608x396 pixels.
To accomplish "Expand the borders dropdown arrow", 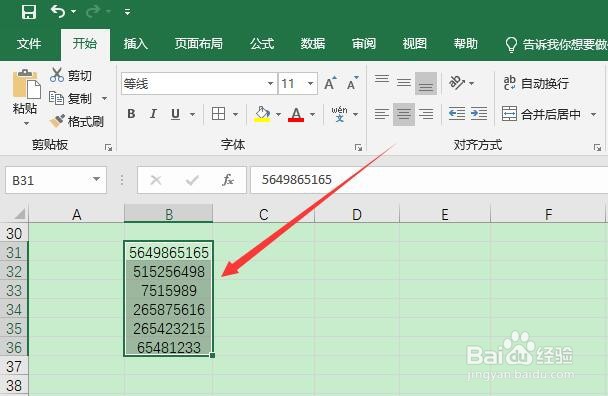I will [235, 114].
